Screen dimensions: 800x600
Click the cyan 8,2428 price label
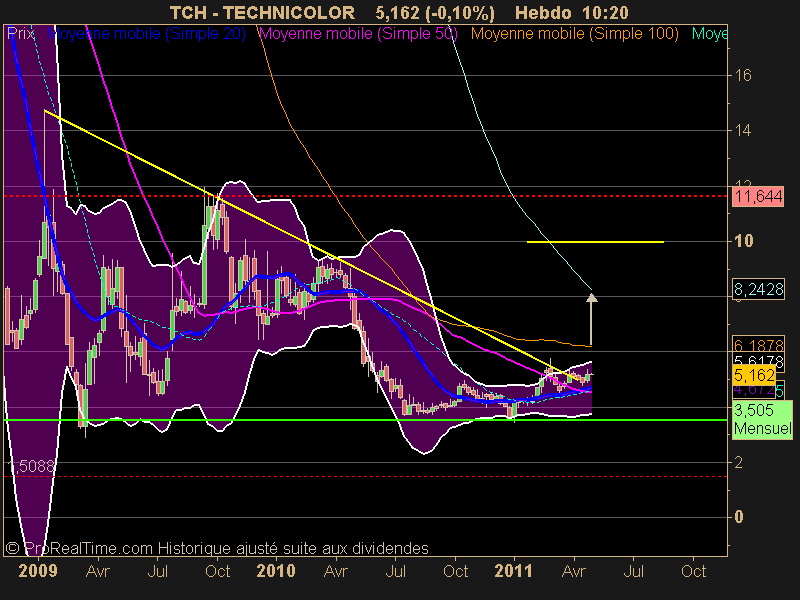coord(758,289)
